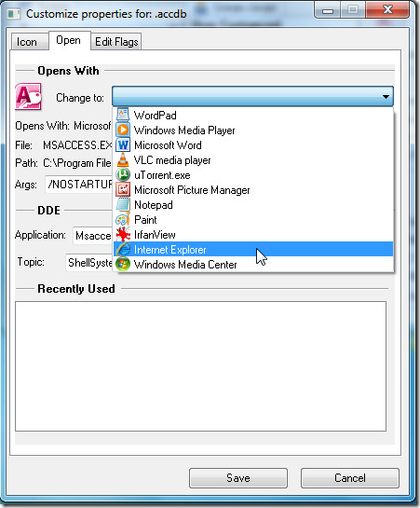Choose Windows Media Player entry
Image resolution: width=420 pixels, height=508 pixels.
(253, 130)
